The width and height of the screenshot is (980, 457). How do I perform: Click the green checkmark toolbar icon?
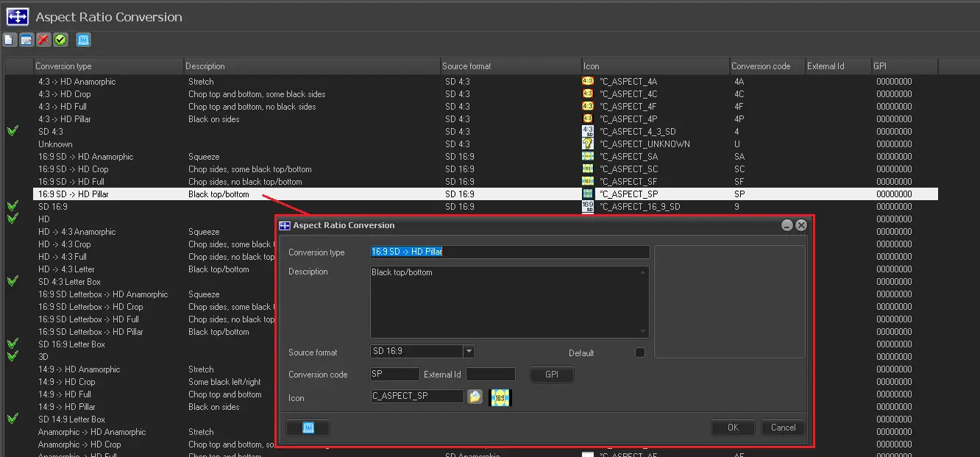click(60, 40)
